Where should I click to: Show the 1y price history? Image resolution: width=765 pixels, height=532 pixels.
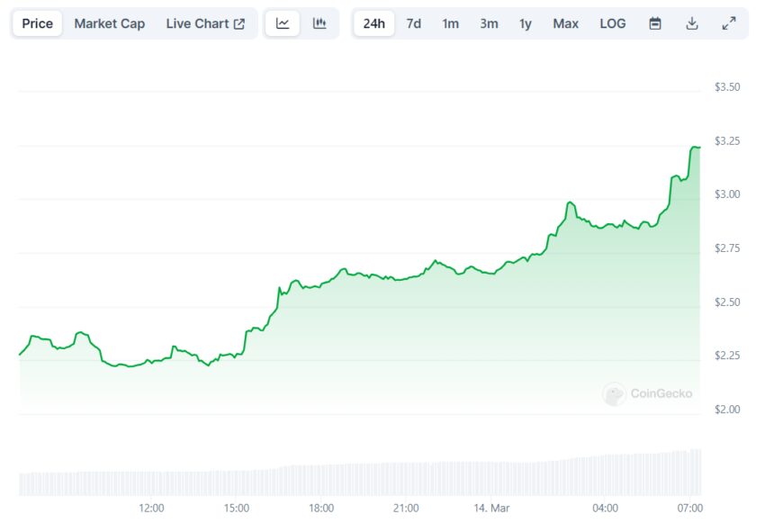(x=525, y=23)
